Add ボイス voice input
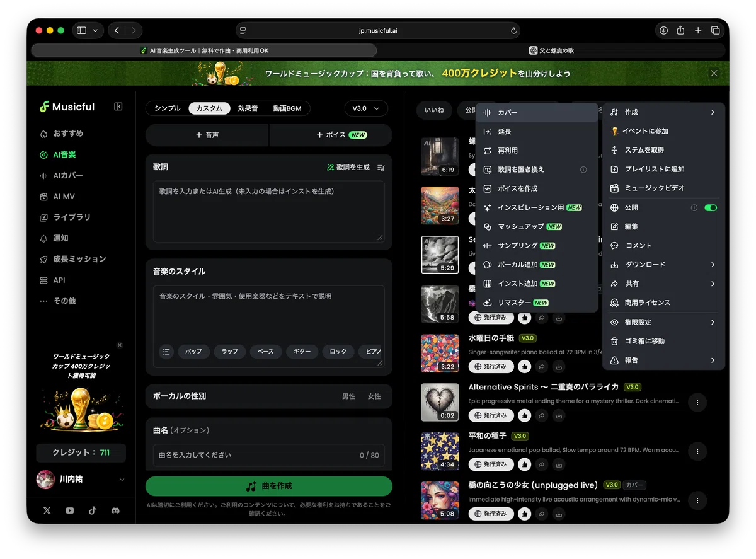This screenshot has width=756, height=559. [x=331, y=135]
